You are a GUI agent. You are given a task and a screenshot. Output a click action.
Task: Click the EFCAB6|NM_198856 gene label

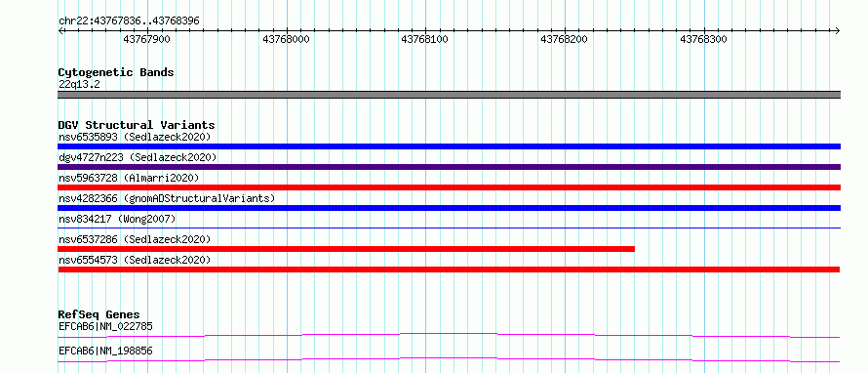pyautogui.click(x=105, y=351)
